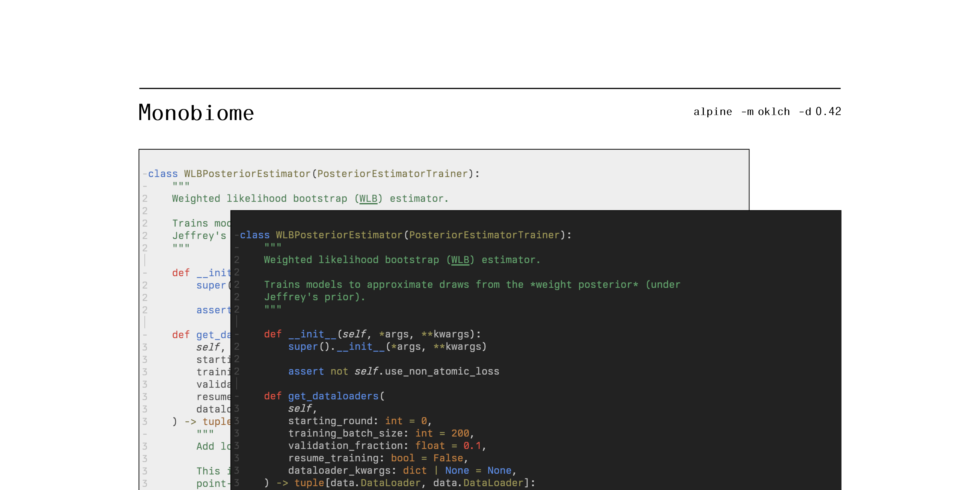Click underlined WLB in dark preview docstring
This screenshot has height=490, width=980.
pos(460,260)
